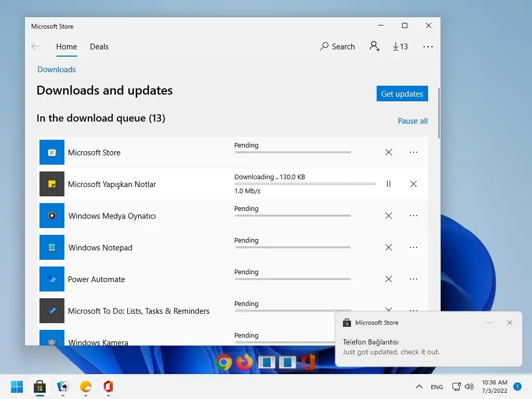Pause the Microsoft Yapışkan Notlar download

point(389,184)
